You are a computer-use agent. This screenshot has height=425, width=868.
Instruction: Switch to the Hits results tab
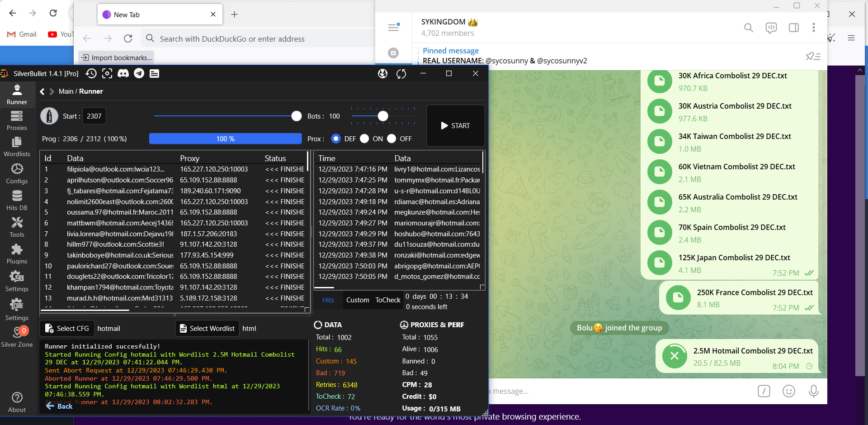[x=328, y=300]
